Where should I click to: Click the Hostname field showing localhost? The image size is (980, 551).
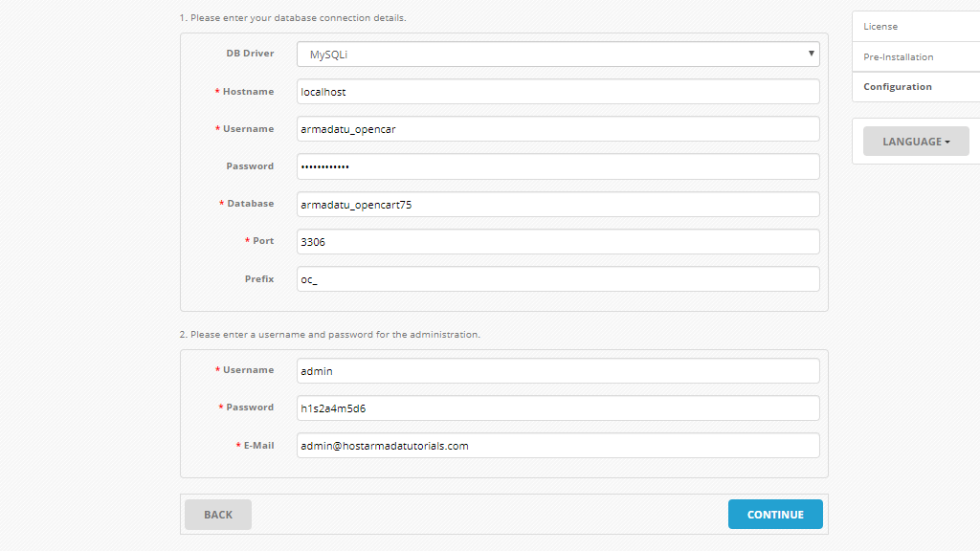point(558,91)
